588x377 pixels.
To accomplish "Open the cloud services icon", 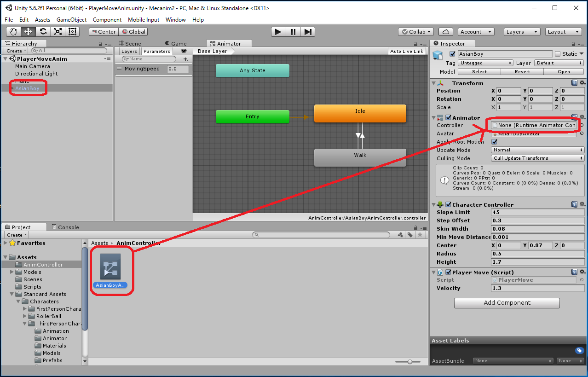I will (445, 32).
